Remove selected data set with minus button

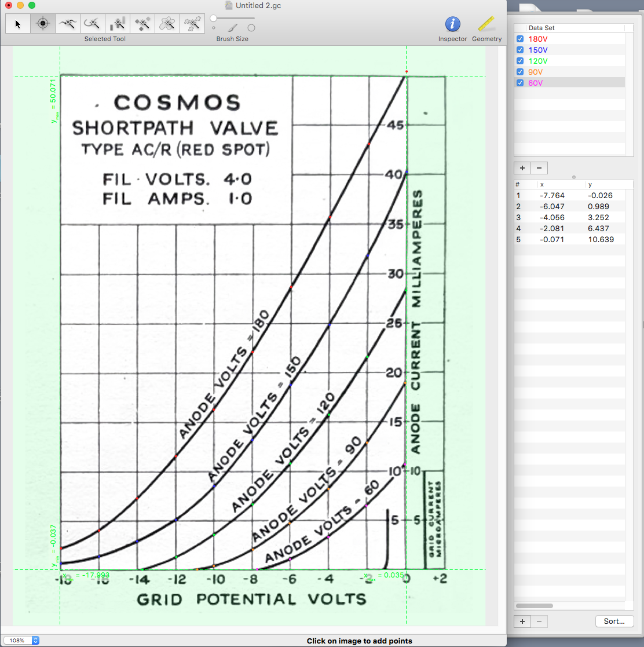539,168
